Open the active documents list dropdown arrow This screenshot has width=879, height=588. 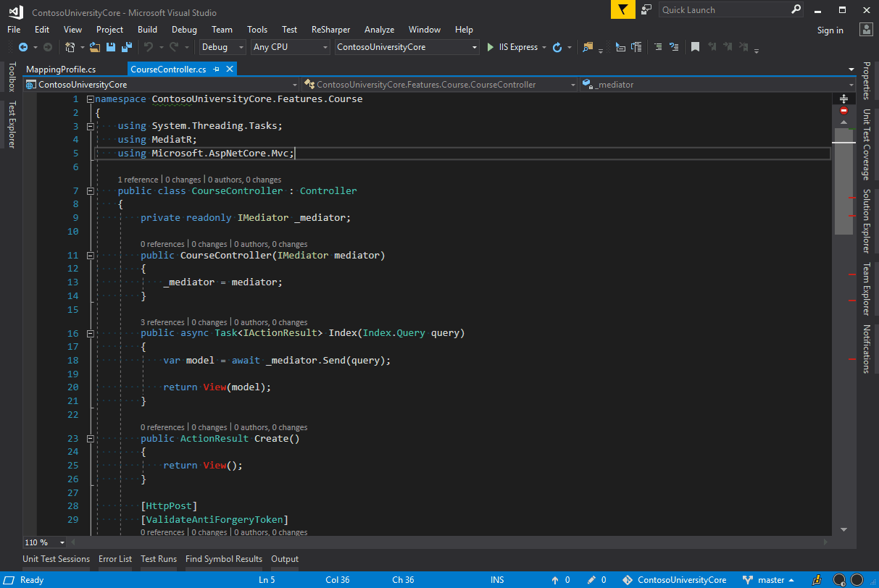click(x=851, y=70)
